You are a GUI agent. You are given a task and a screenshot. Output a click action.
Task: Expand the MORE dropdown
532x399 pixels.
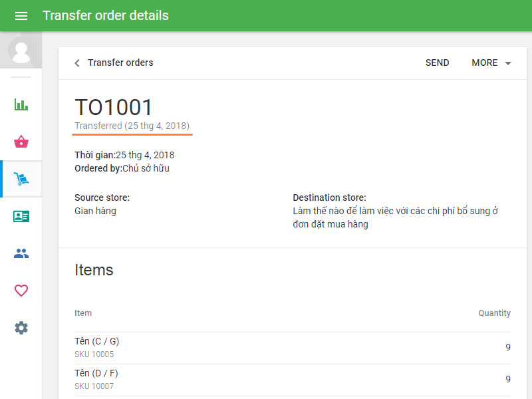coord(485,63)
